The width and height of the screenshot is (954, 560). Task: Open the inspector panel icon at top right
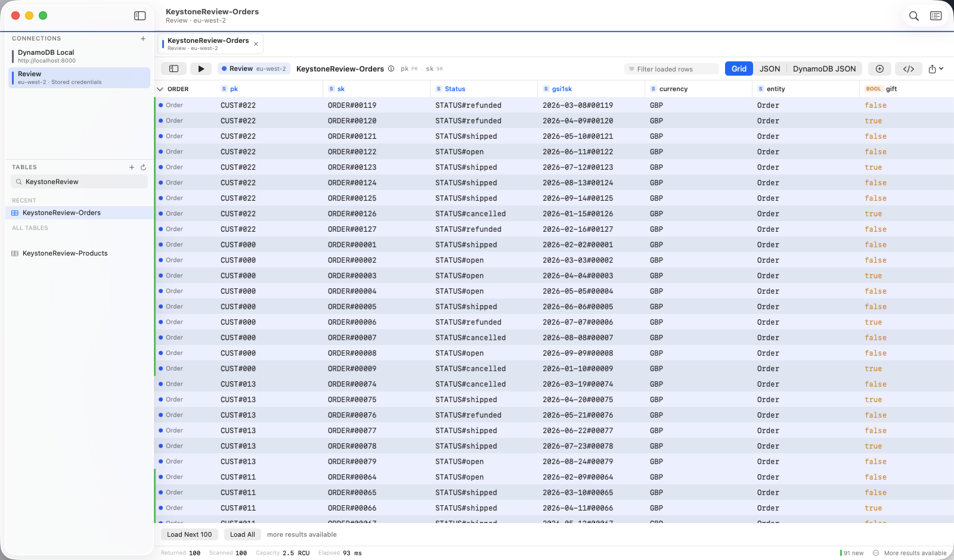point(936,16)
